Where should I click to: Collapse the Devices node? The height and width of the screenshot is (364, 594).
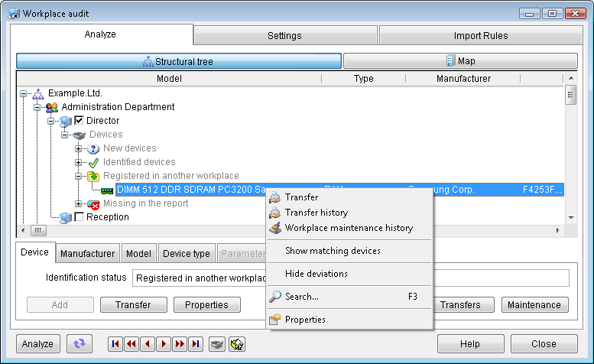point(65,135)
